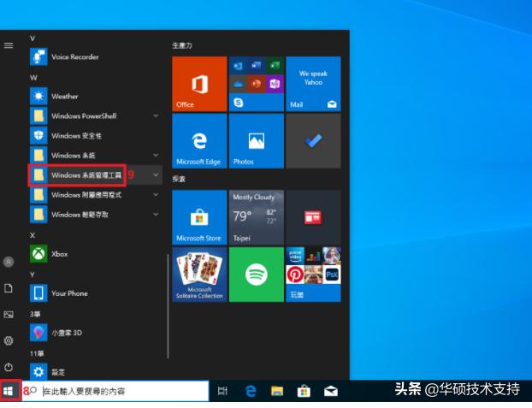Open the Taipei weather tile
Viewport: 532px width, 408px height.
coord(257,217)
